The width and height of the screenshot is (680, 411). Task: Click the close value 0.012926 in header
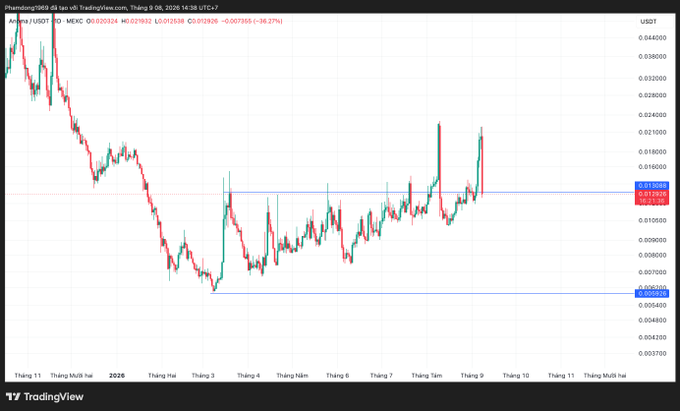click(x=205, y=21)
